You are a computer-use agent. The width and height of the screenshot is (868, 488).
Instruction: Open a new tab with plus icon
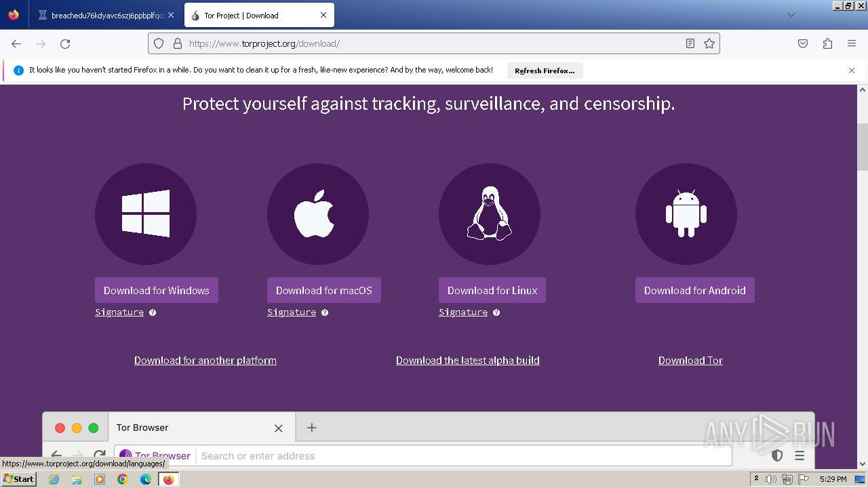[x=349, y=15]
